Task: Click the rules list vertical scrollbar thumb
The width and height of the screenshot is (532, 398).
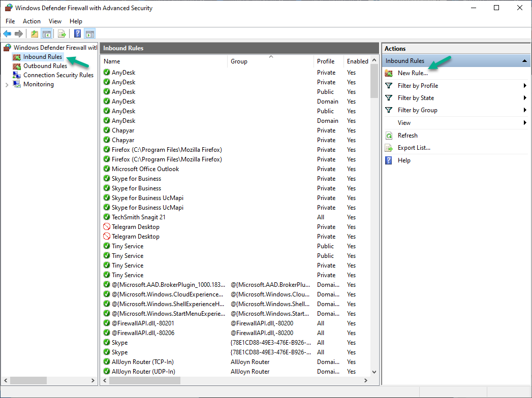Action: click(x=374, y=81)
